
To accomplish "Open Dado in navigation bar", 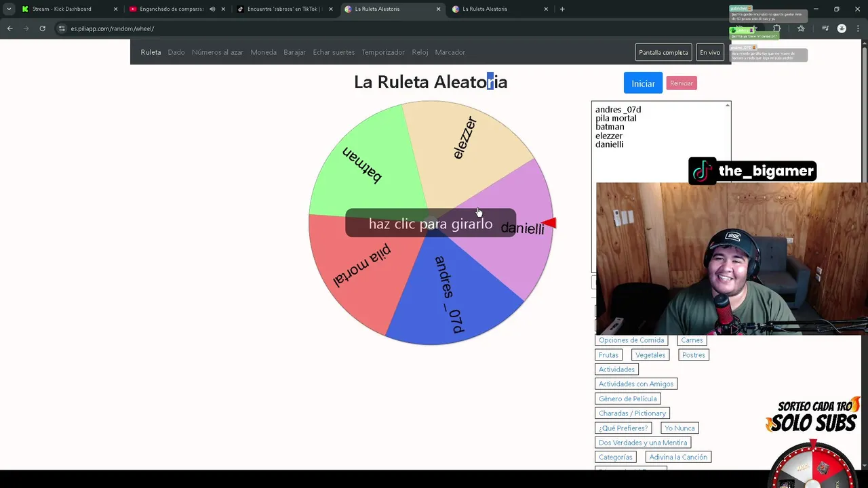I will tap(176, 52).
